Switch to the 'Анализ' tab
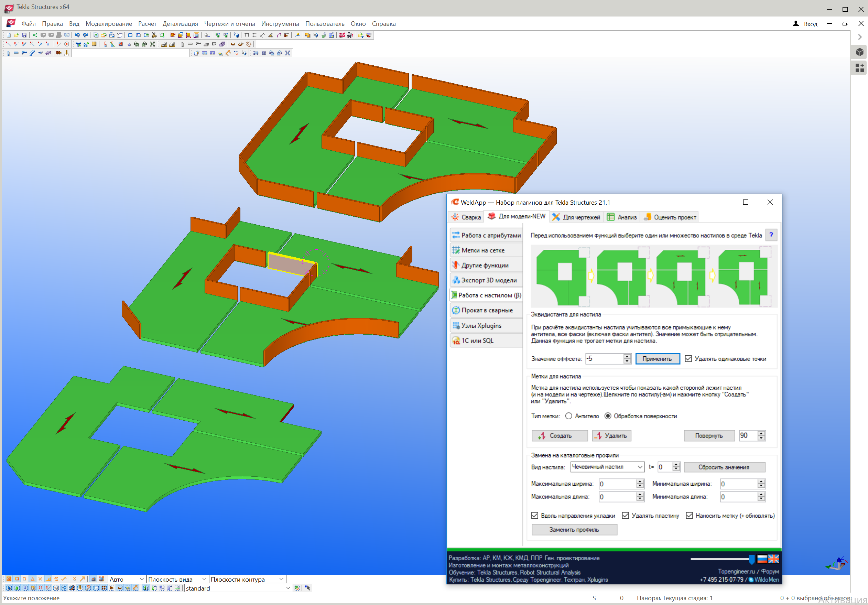 (621, 217)
